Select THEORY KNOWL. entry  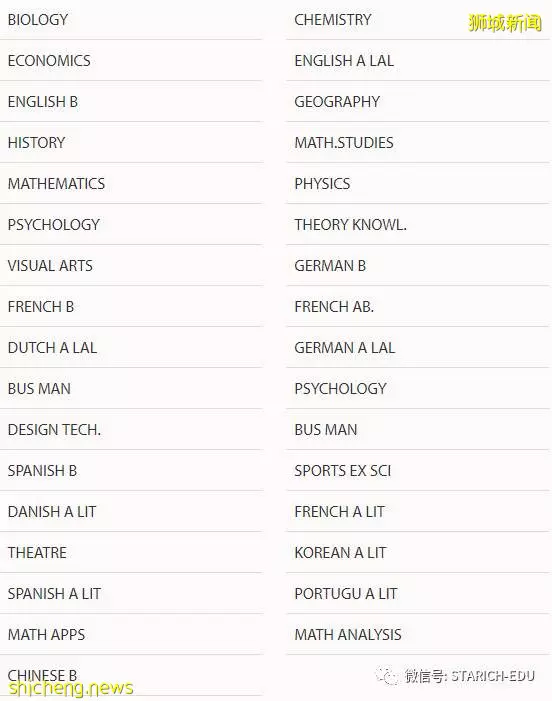pyautogui.click(x=417, y=224)
